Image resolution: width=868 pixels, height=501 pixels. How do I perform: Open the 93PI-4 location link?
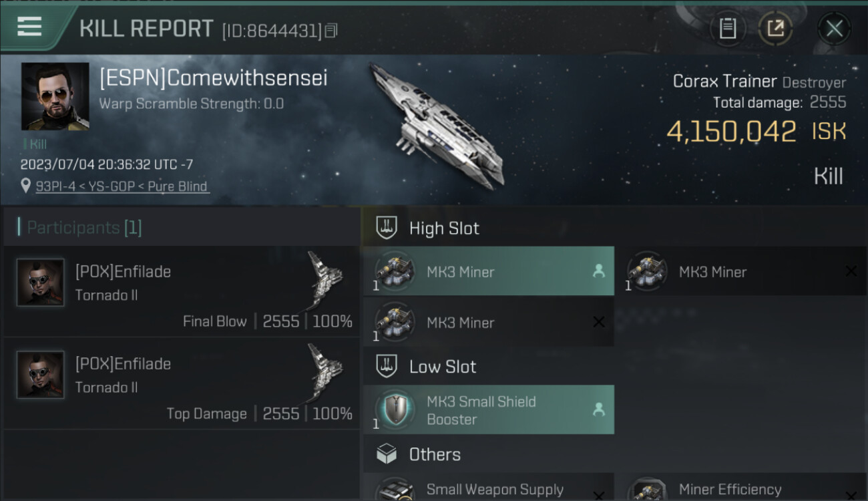coord(122,186)
